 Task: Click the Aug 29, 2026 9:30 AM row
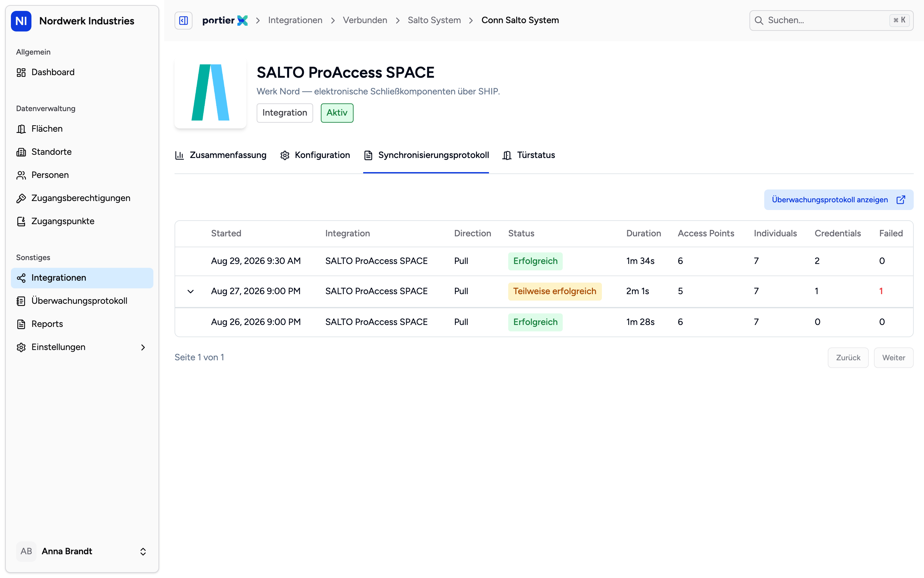[x=544, y=261]
